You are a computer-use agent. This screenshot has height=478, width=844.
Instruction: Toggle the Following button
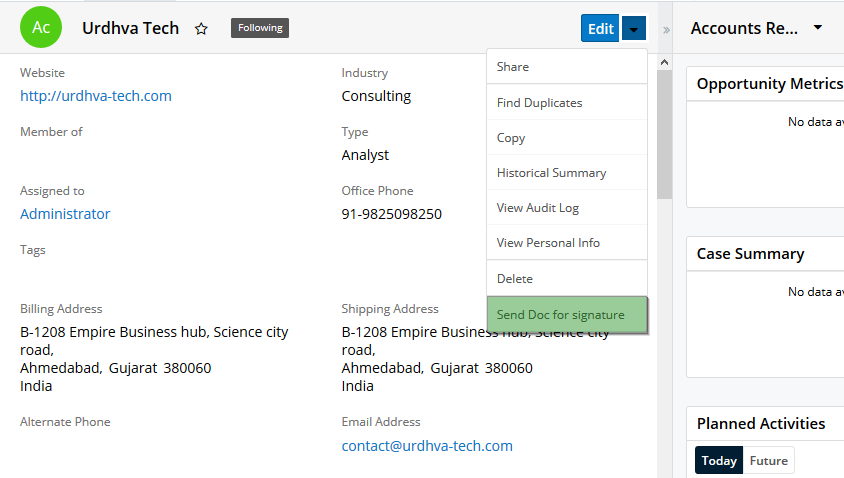[x=260, y=28]
